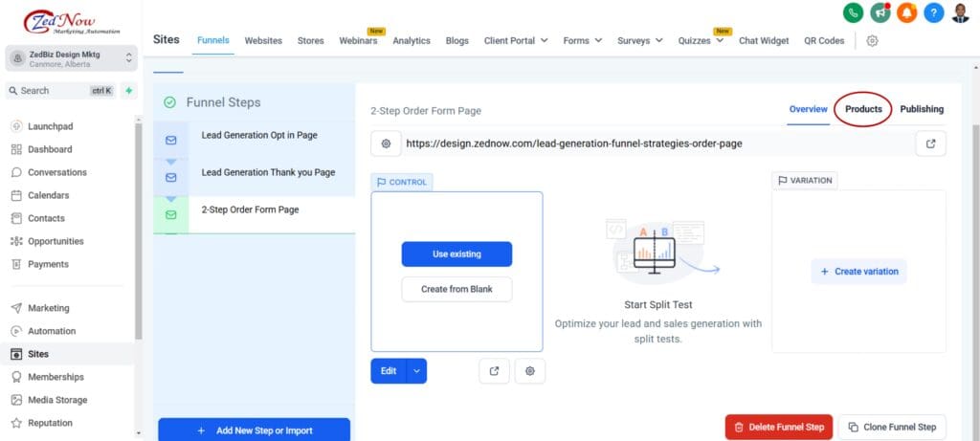Select the Lead Generation Thank you Page step
The height and width of the screenshot is (441, 980).
click(x=255, y=178)
